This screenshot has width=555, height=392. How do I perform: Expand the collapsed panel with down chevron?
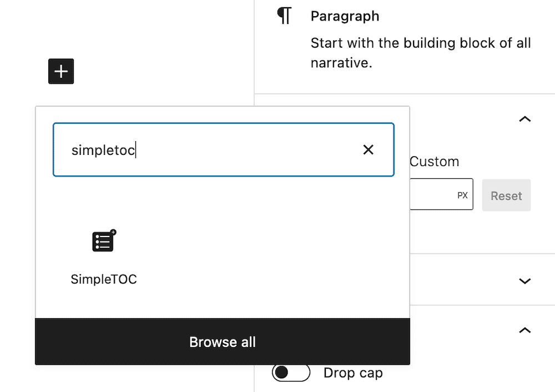tap(524, 281)
